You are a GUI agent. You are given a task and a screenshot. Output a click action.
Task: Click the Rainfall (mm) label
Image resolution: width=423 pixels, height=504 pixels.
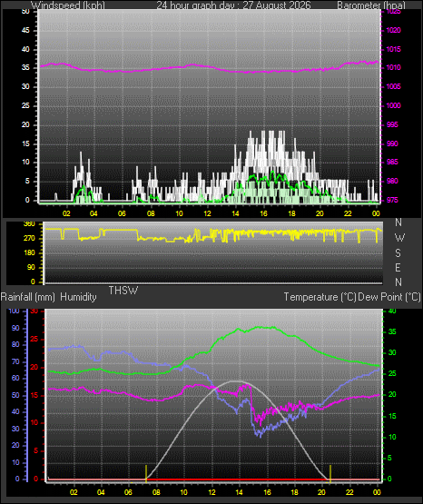(x=28, y=297)
